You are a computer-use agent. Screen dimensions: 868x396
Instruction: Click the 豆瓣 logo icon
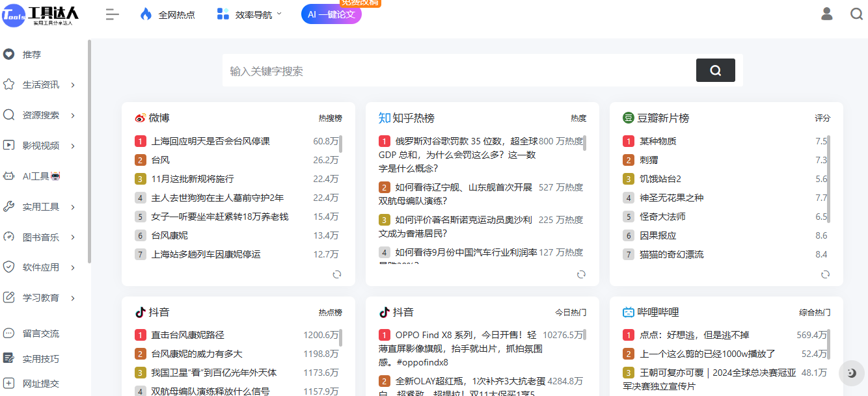(x=629, y=118)
